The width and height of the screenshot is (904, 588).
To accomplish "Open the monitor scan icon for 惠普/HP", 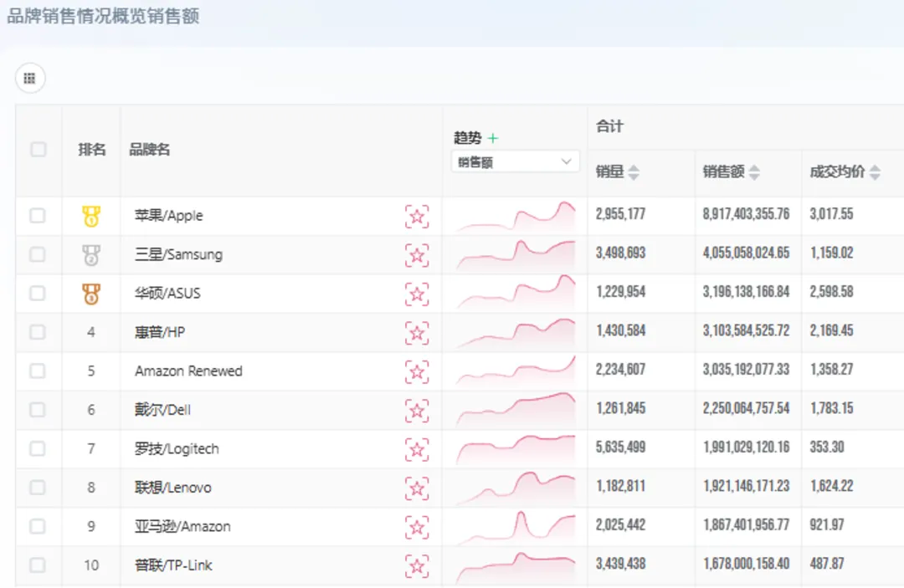I will click(x=417, y=332).
